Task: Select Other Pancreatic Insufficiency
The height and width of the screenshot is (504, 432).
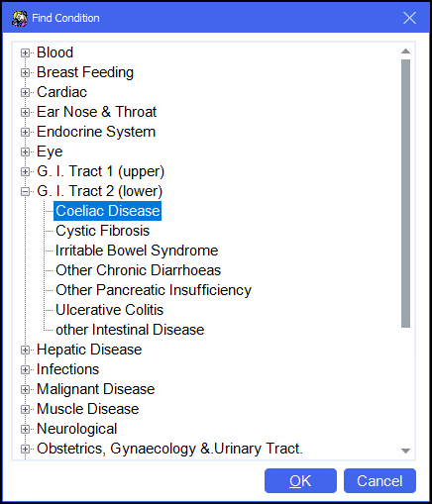Action: (154, 290)
